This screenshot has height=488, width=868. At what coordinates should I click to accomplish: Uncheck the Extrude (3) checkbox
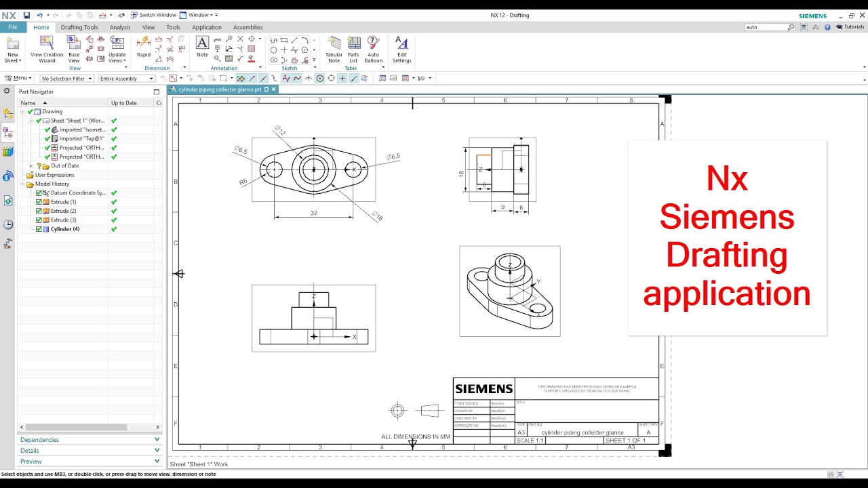[39, 220]
